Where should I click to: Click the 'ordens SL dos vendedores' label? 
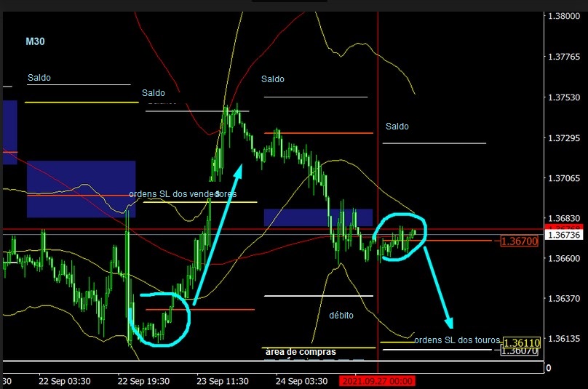pos(182,194)
